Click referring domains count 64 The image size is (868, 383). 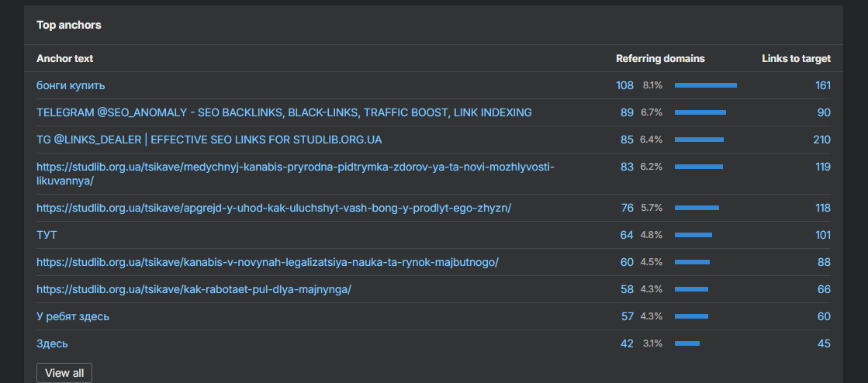[x=628, y=235]
